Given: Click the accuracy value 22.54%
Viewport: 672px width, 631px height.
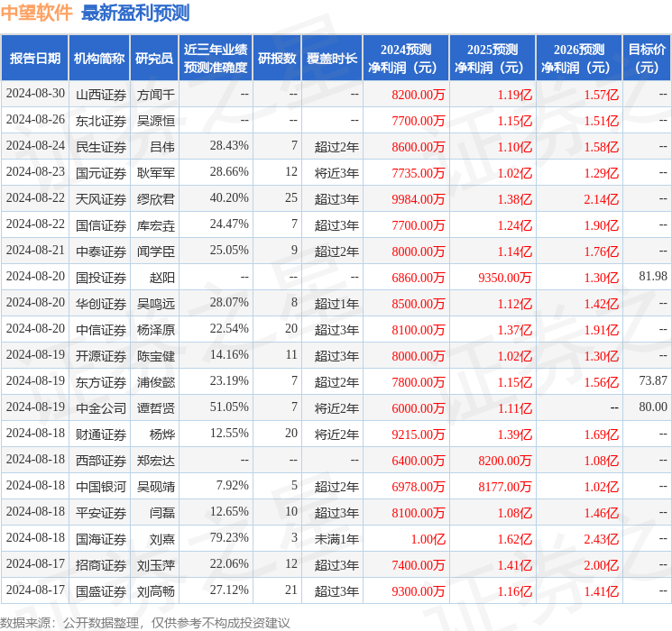Looking at the screenshot, I should pos(229,328).
